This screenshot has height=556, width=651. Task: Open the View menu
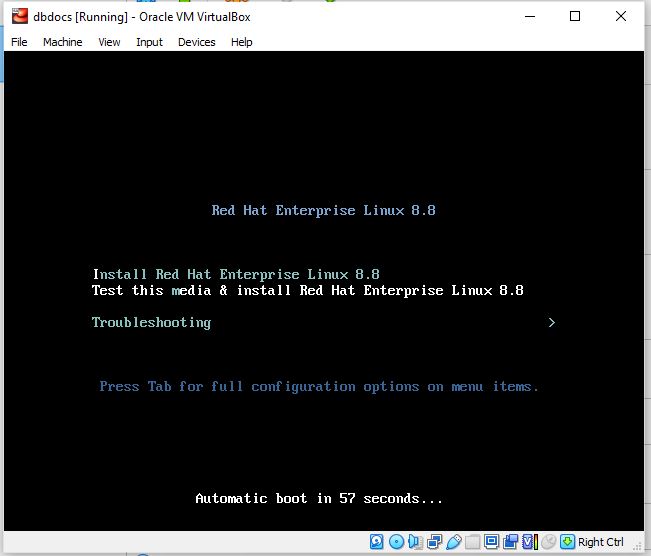coord(109,42)
